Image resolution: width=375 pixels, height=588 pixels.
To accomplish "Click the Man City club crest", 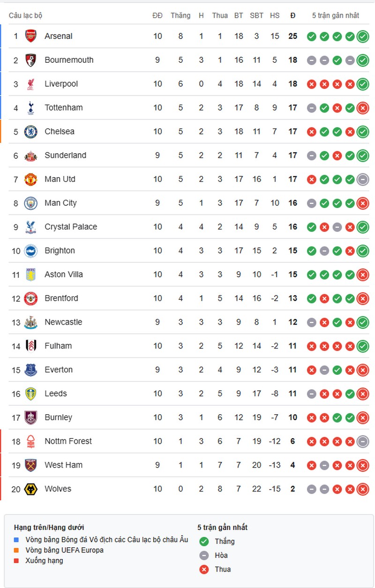I will pyautogui.click(x=30, y=203).
